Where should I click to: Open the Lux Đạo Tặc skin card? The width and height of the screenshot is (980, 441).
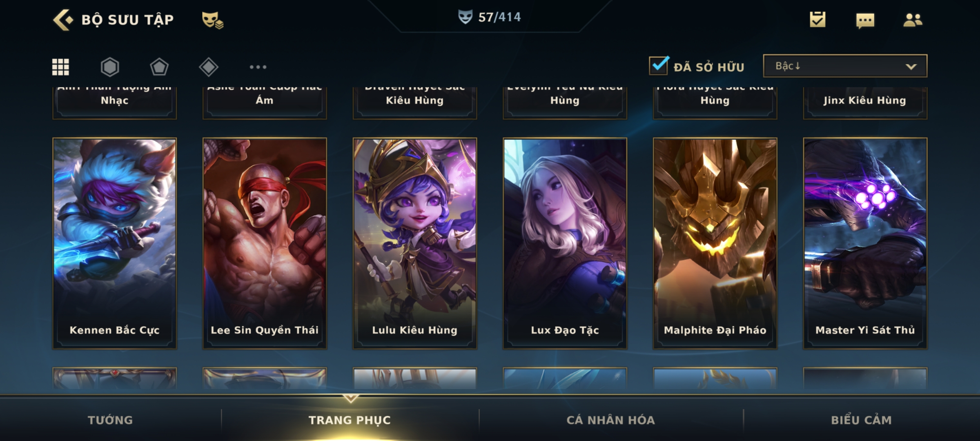tap(565, 243)
